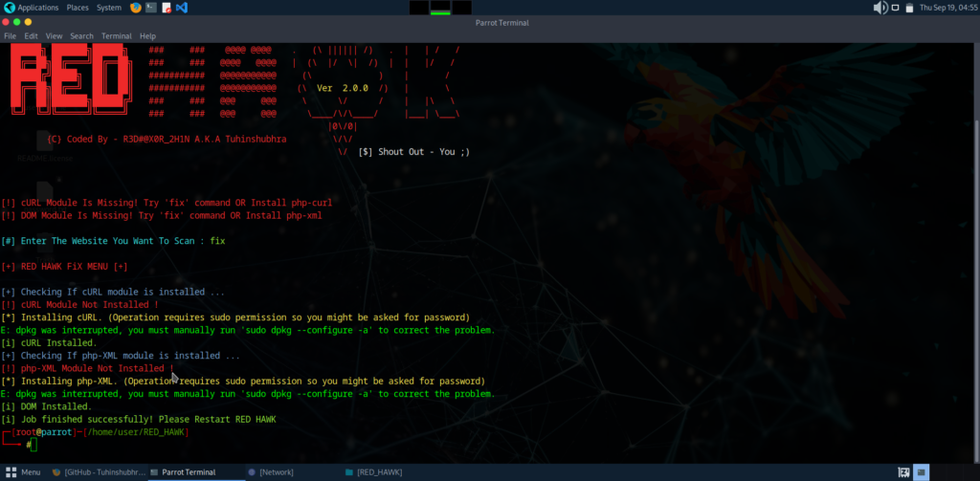Click 'Ver 2.0.0' in the banner
This screenshot has width=980, height=481.
pos(343,88)
